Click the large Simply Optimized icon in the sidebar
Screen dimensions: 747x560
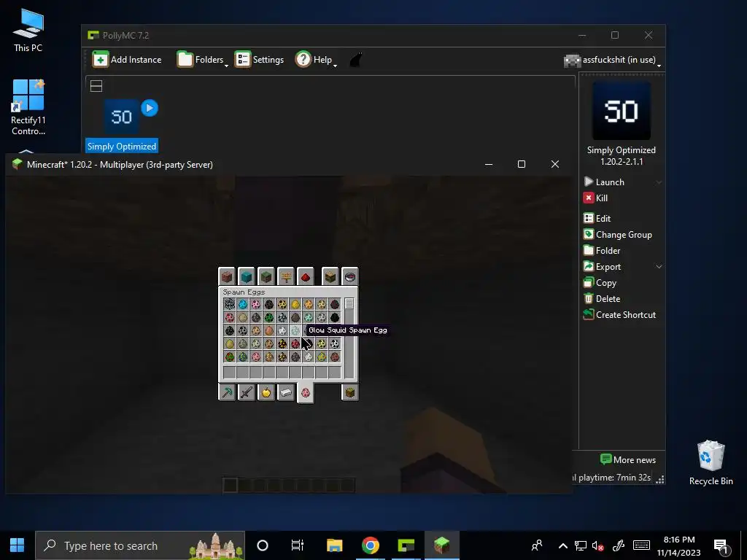[622, 111]
